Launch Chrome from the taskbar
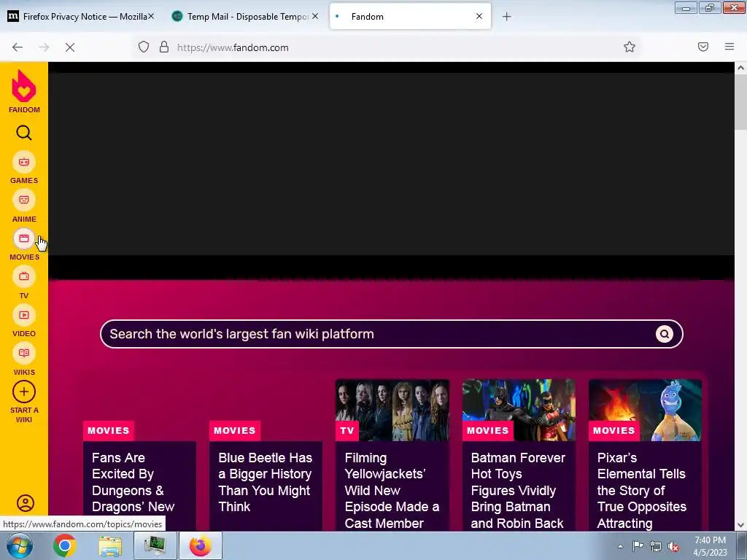 coord(65,545)
